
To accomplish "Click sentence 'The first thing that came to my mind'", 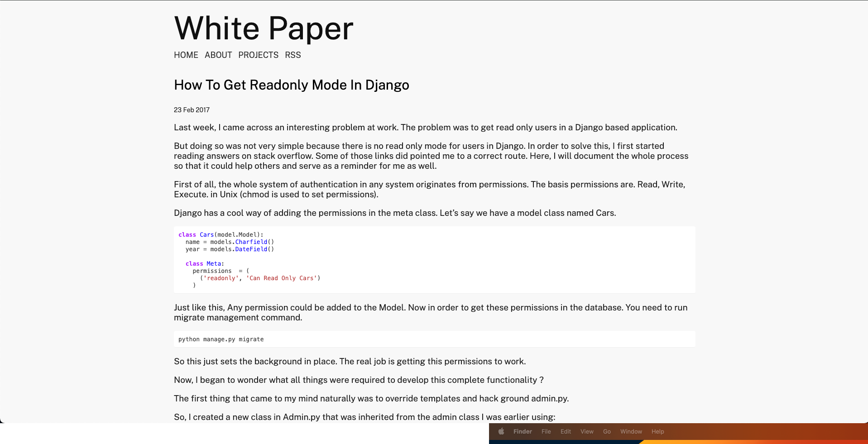I will [x=371, y=399].
